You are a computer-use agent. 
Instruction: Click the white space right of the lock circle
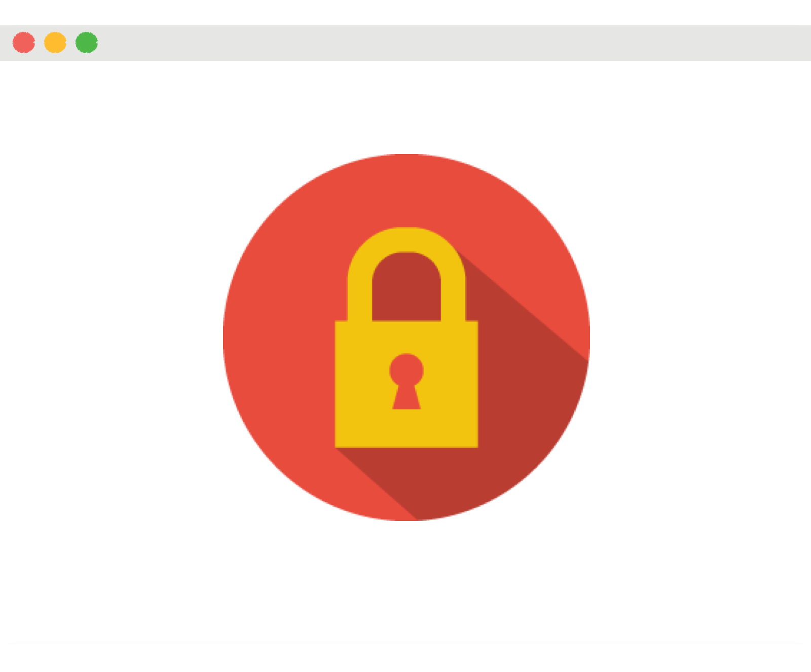tap(699, 337)
